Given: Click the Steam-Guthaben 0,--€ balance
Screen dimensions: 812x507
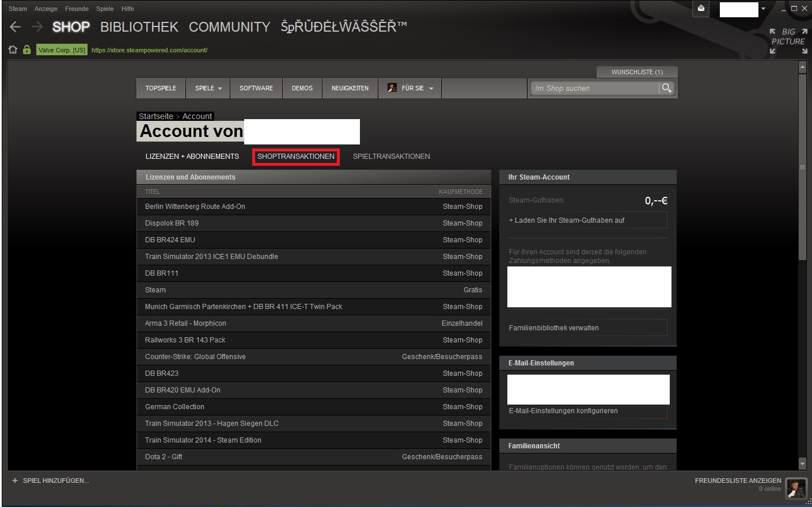Looking at the screenshot, I should pos(656,201).
